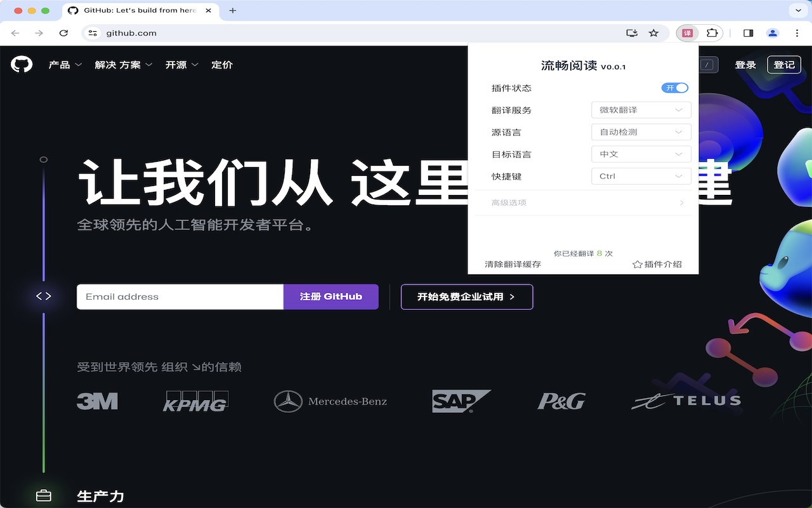Click the SAP logo

tap(461, 401)
